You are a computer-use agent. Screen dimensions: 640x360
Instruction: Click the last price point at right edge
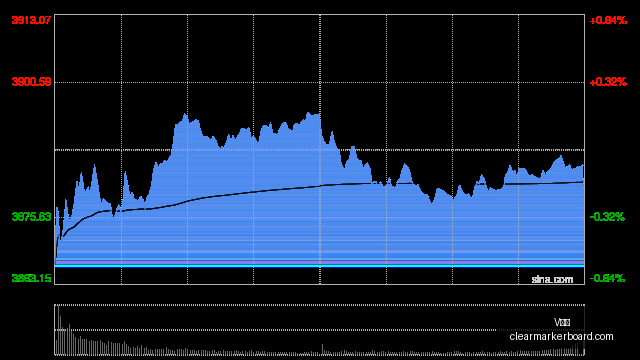583,165
